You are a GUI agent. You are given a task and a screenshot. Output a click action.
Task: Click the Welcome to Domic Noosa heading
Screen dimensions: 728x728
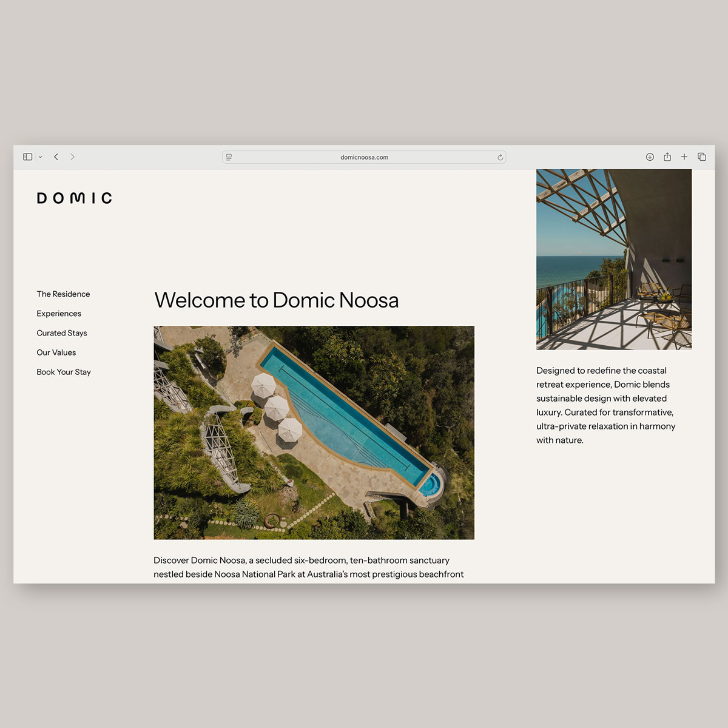pyautogui.click(x=277, y=300)
